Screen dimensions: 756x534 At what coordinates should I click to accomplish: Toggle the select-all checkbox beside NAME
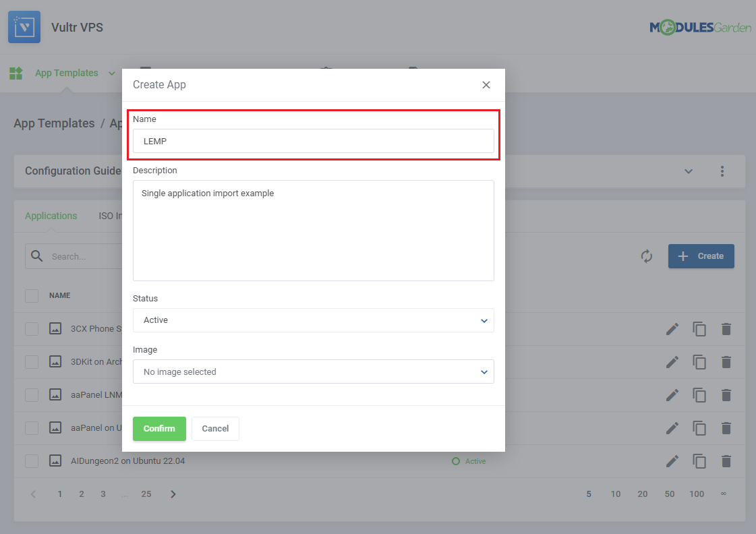tap(32, 295)
